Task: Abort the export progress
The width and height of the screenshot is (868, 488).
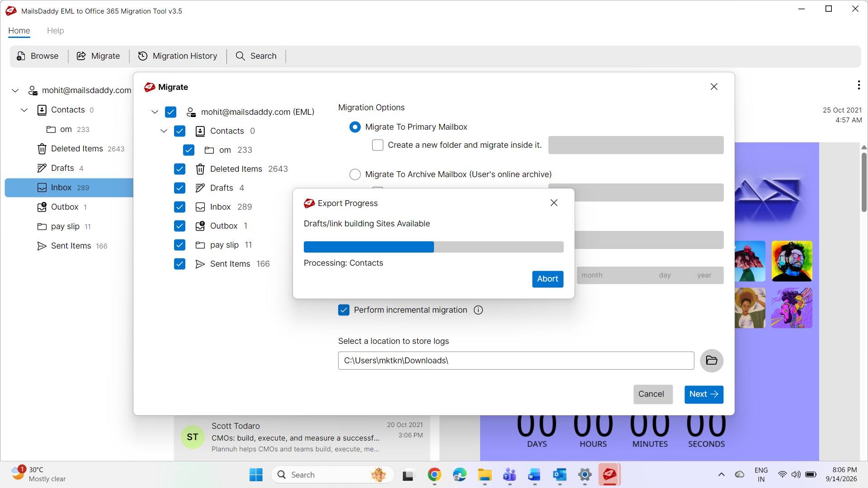Action: pyautogui.click(x=547, y=279)
